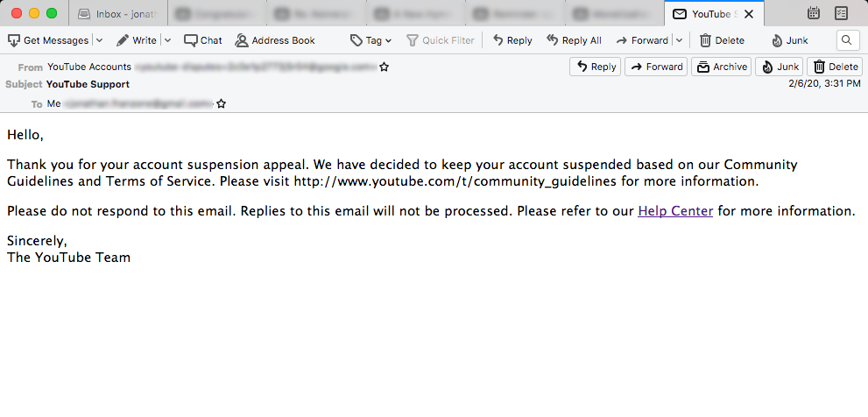Toggle the Quick Filter button
868x417 pixels.
coord(441,40)
